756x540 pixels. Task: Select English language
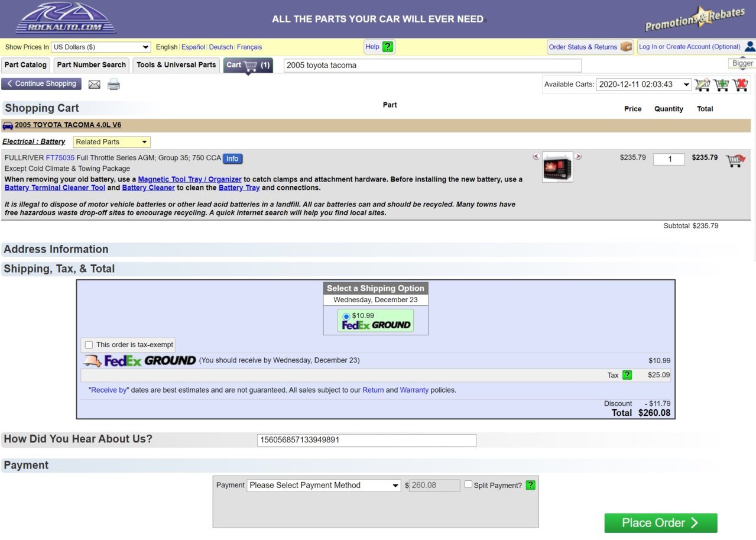click(167, 47)
